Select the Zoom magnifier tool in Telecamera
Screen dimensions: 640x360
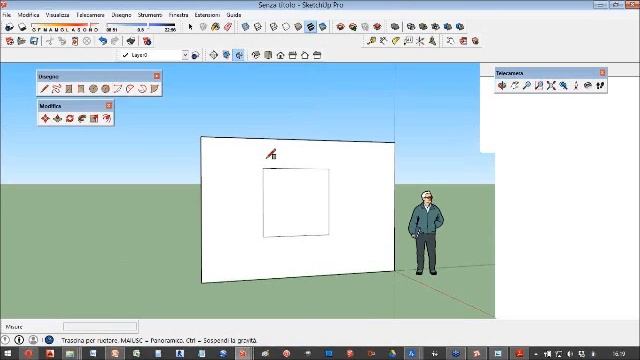pyautogui.click(x=527, y=85)
